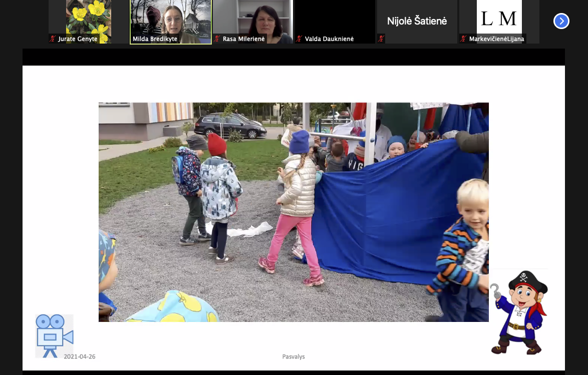
Task: Click the blue film camera icon on the slide
Action: (55, 336)
